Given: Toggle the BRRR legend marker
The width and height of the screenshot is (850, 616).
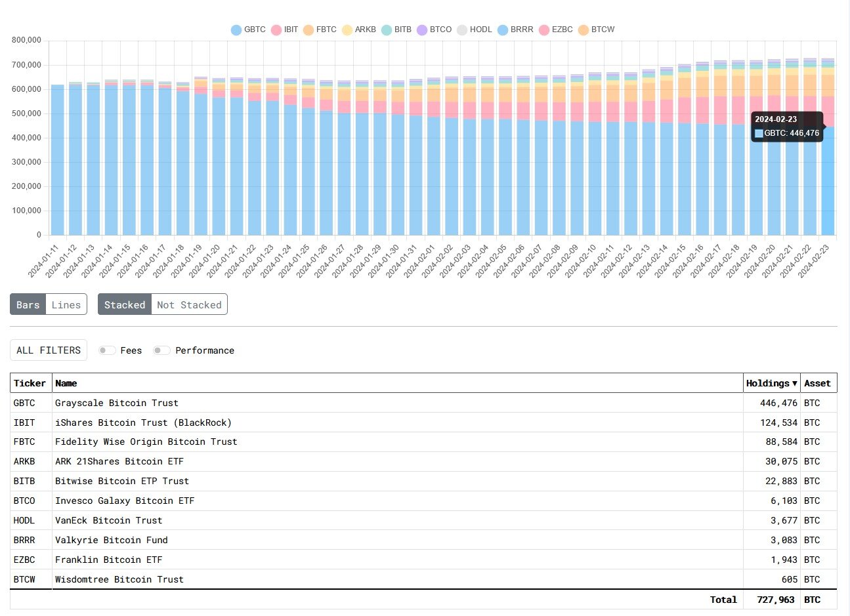Looking at the screenshot, I should click(503, 30).
